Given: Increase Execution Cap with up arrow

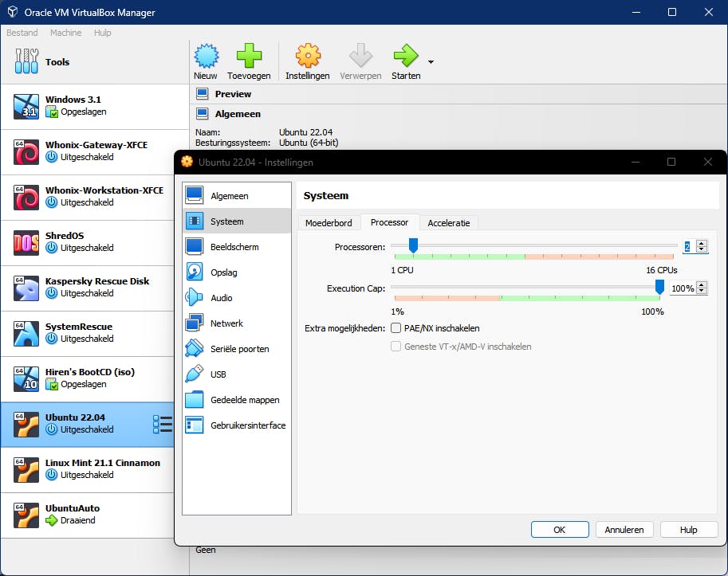Looking at the screenshot, I should tap(702, 284).
